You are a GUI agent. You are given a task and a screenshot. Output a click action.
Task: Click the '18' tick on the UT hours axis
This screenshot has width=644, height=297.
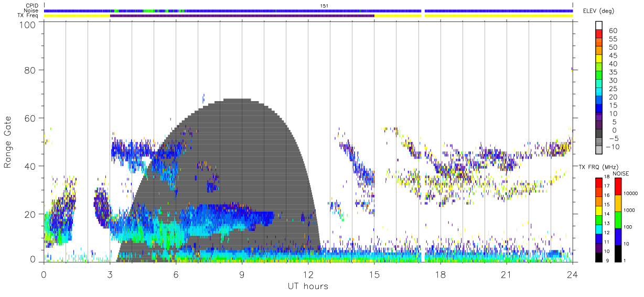pyautogui.click(x=440, y=273)
